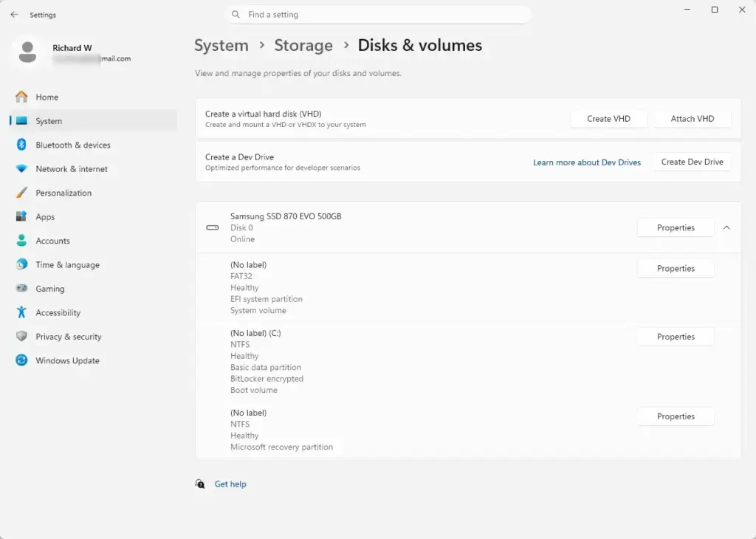The height and width of the screenshot is (539, 756).
Task: Click Create Dev Drive button
Action: pos(693,162)
